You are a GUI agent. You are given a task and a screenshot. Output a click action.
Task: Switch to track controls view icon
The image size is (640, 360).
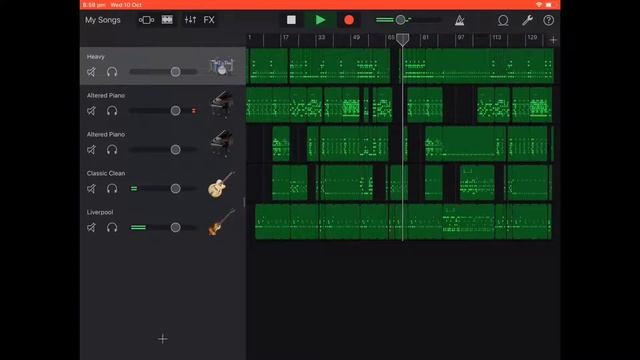[146, 20]
